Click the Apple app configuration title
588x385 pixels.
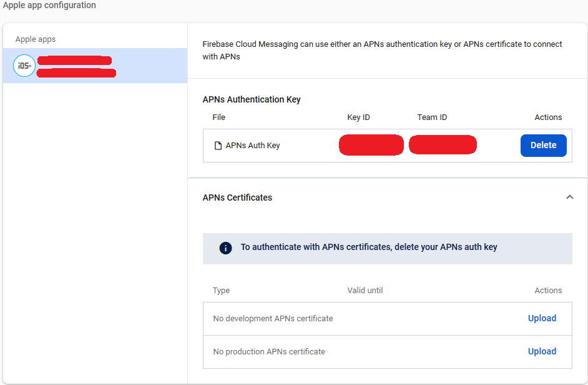(x=49, y=5)
